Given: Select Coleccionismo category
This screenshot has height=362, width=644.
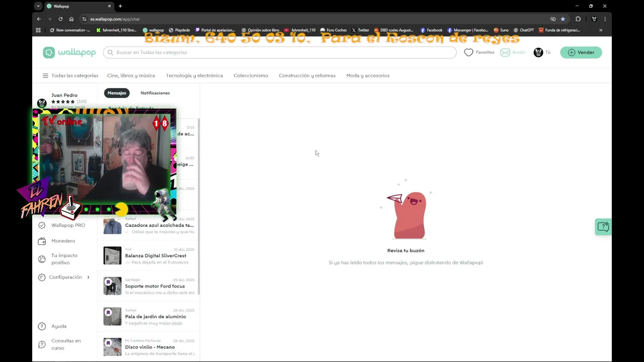Looking at the screenshot, I should tap(251, 75).
